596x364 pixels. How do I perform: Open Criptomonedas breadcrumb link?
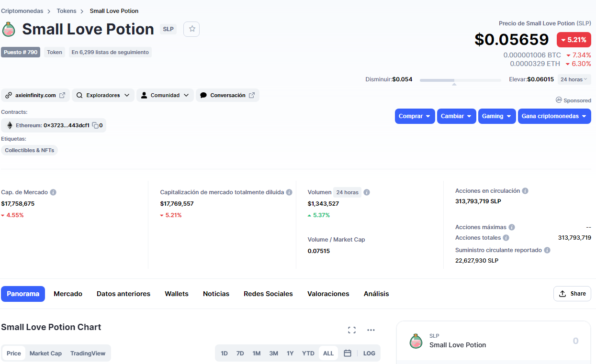(x=22, y=11)
